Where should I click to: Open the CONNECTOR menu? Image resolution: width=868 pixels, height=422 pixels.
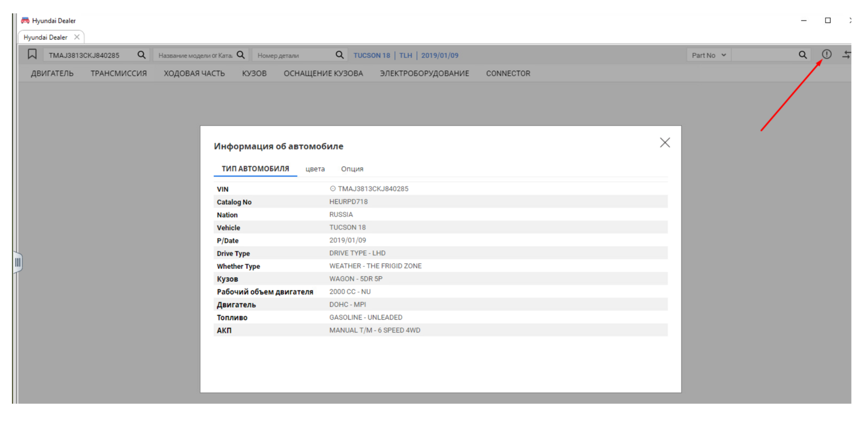pos(508,73)
